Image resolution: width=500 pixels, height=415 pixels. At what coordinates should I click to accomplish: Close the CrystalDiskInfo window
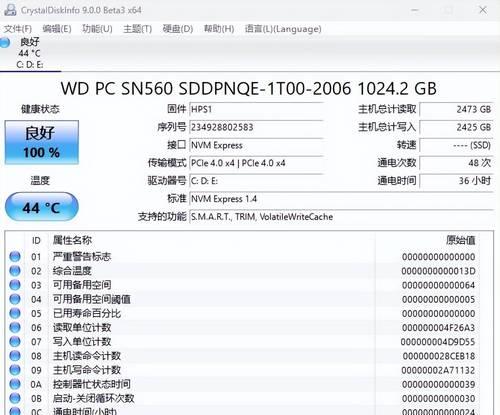[x=483, y=10]
